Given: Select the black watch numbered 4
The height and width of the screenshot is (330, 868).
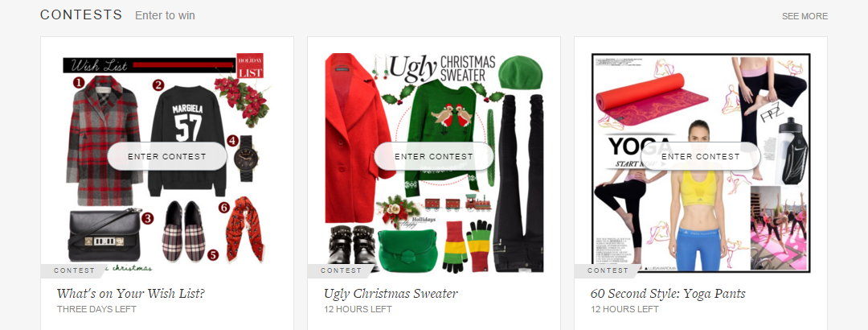Looking at the screenshot, I should [244, 158].
